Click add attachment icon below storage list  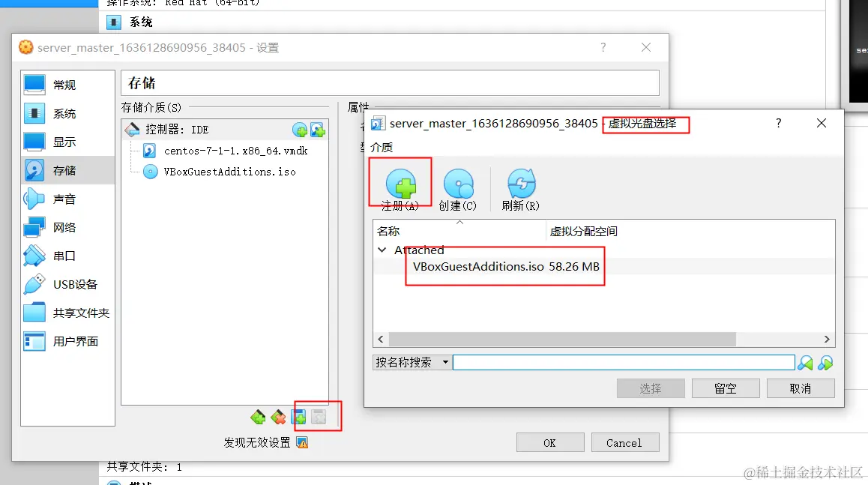(x=299, y=417)
